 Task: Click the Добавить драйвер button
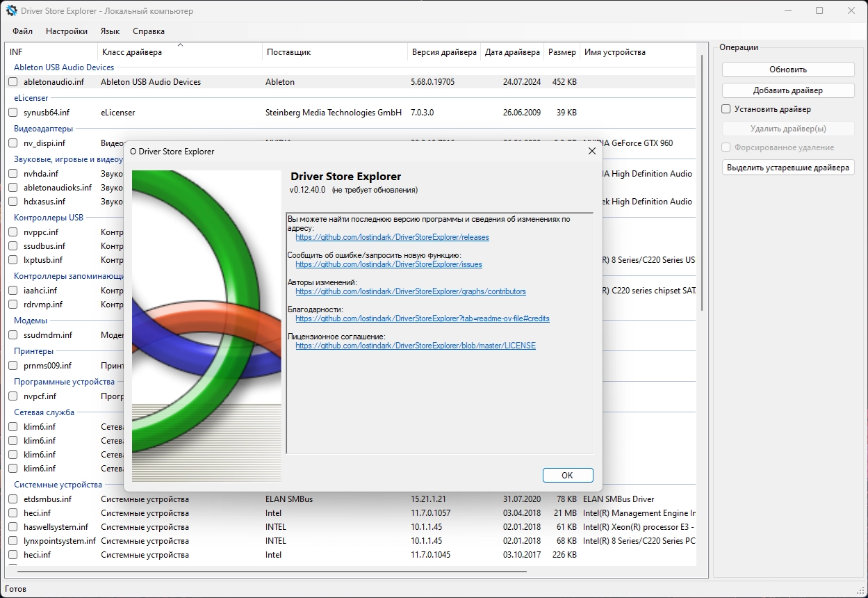pos(788,90)
